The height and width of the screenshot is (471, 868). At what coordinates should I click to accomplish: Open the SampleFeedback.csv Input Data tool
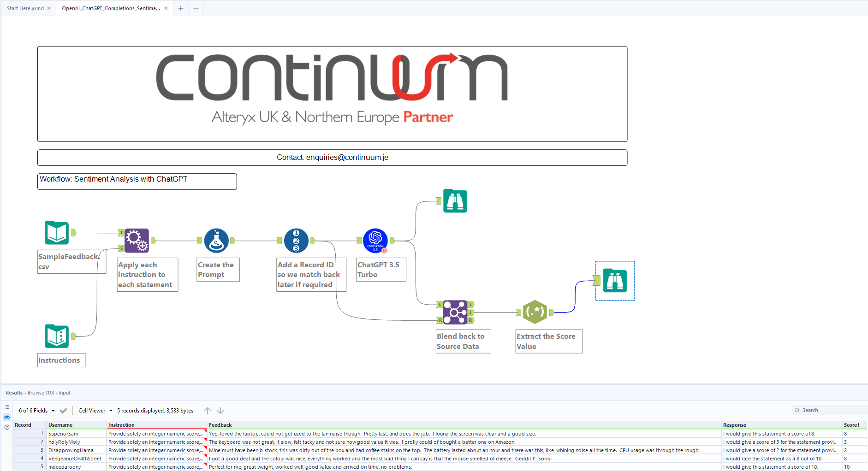56,233
